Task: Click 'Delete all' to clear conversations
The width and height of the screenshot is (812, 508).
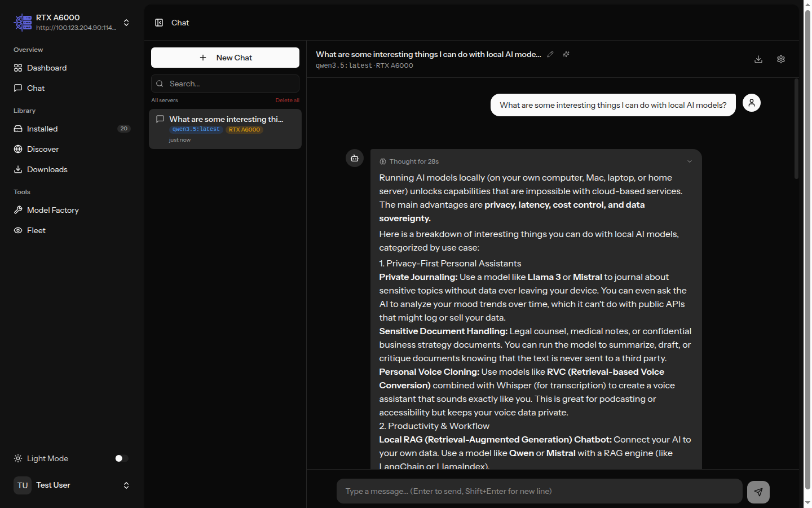Action: (288, 100)
